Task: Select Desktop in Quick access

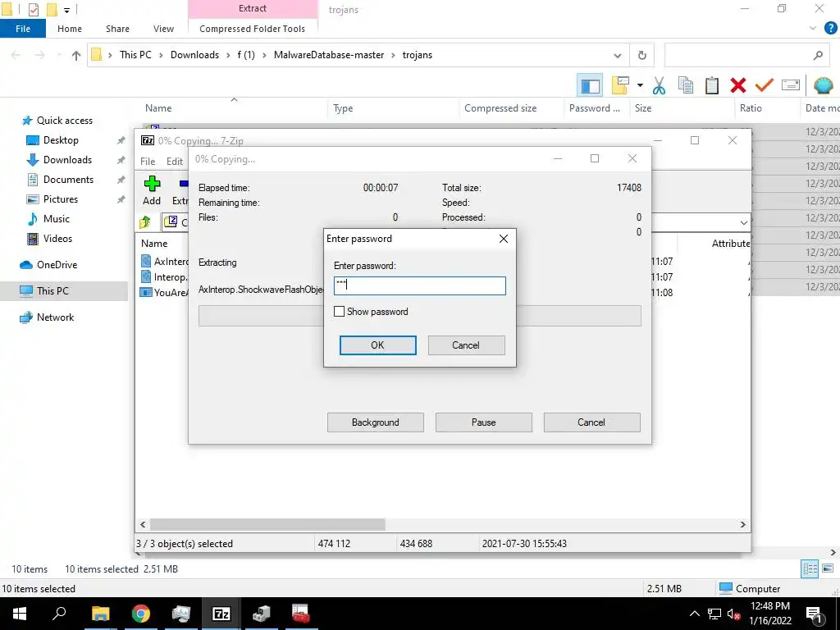Action: pyautogui.click(x=61, y=139)
